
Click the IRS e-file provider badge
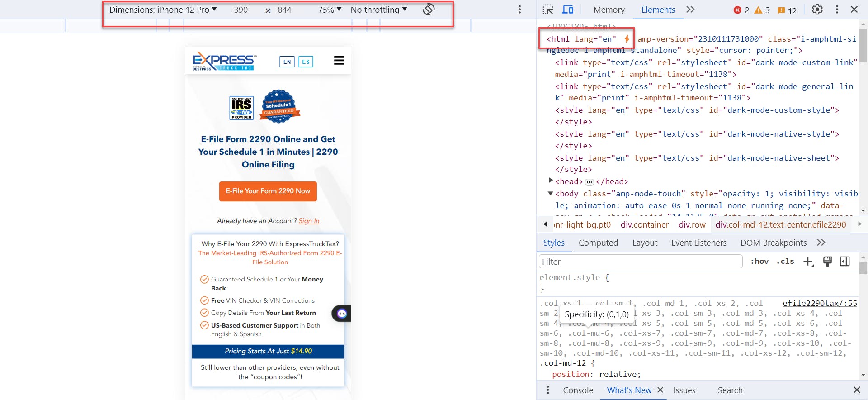tap(242, 108)
